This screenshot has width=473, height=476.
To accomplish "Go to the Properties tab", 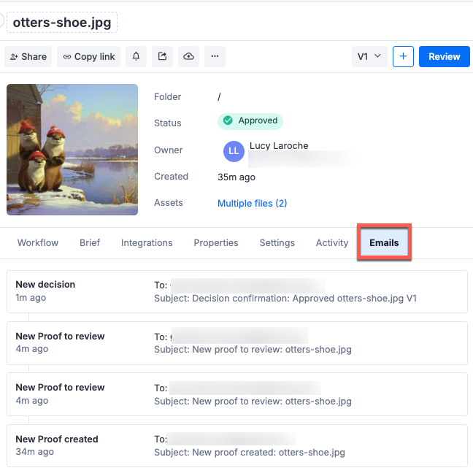I will point(216,243).
